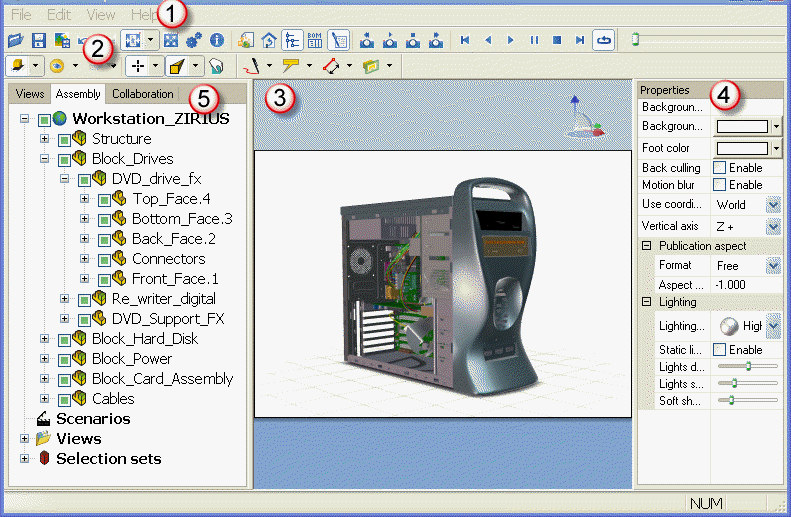Viewport: 791px width, 517px height.
Task: Switch to the Collaboration tab
Action: tap(143, 95)
